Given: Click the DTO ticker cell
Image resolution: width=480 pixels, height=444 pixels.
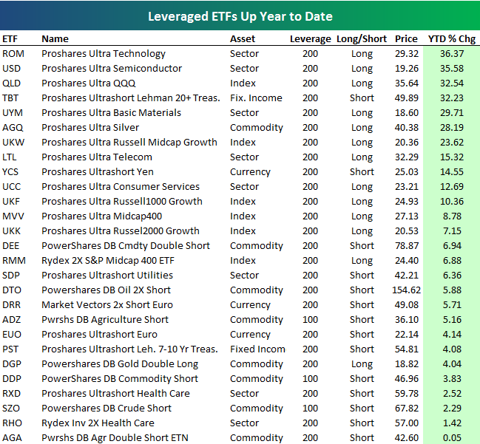Looking at the screenshot, I should (x=12, y=290).
